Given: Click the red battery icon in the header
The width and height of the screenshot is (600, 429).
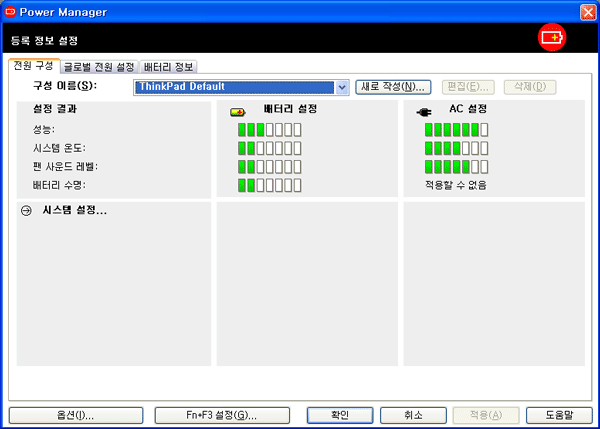Looking at the screenshot, I should pyautogui.click(x=552, y=37).
